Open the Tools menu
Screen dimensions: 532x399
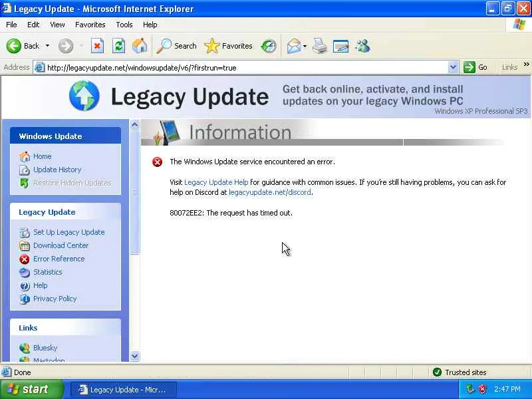coord(124,25)
